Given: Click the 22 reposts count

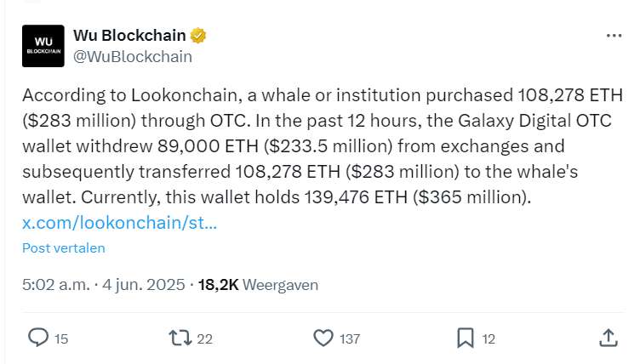Looking at the screenshot, I should pos(205,338).
